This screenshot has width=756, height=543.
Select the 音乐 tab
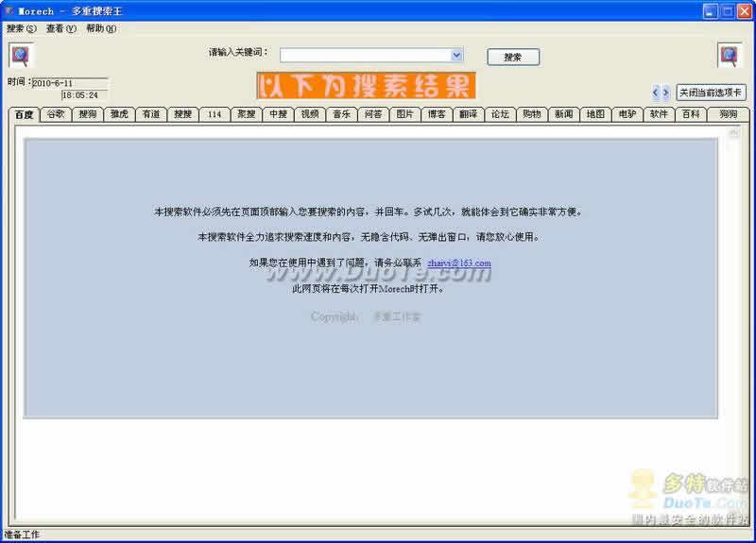[341, 114]
